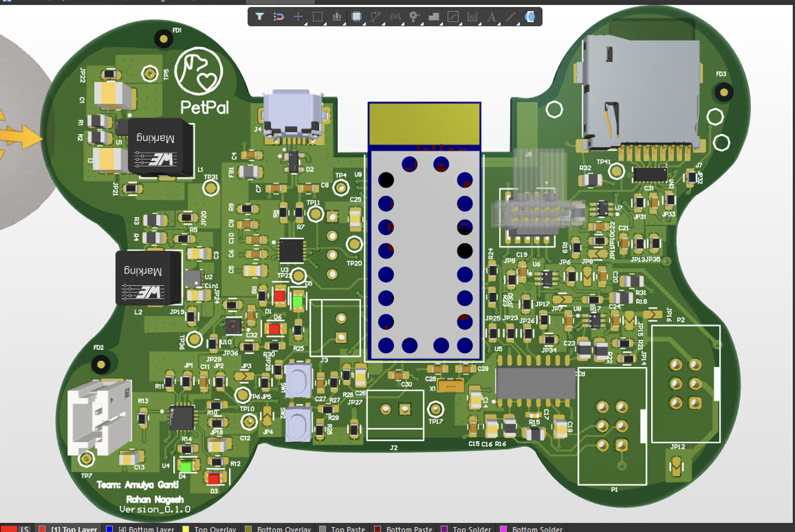Select the U4 IC chip
Viewport: 795px width, 532px height.
(x=182, y=417)
